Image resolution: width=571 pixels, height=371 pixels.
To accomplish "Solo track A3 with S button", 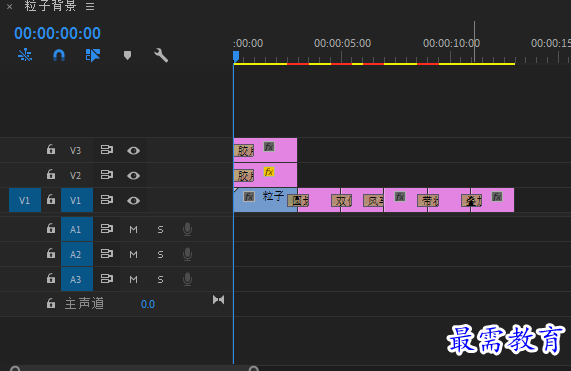I will point(160,279).
